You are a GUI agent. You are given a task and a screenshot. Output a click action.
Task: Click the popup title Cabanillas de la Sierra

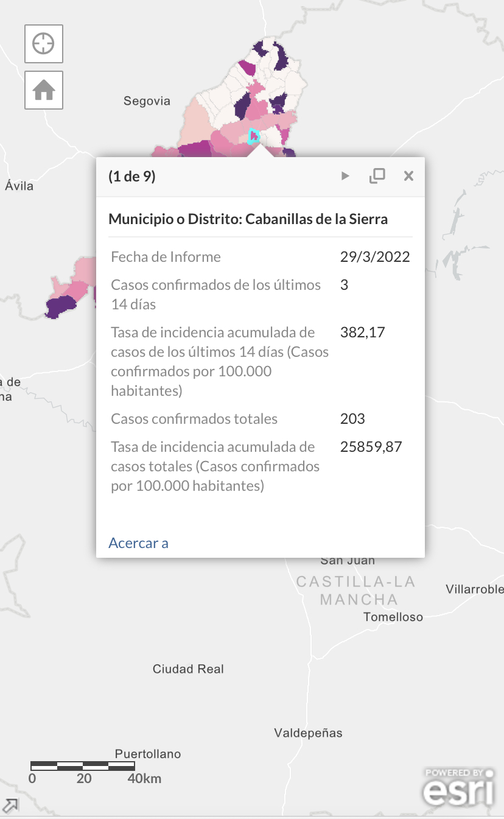click(x=248, y=219)
